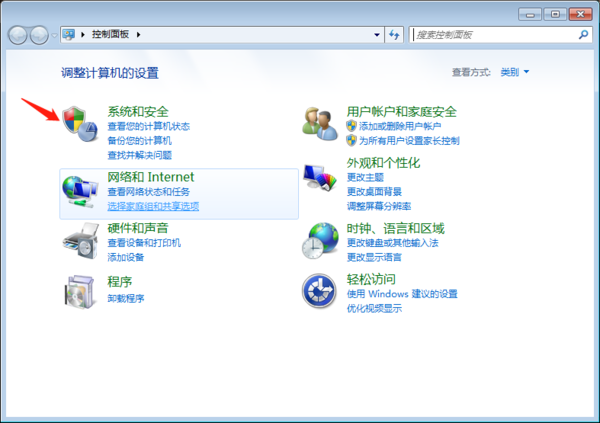600x423 pixels.
Task: Click the shield icon beside 添加或删除用户帐户
Action: [351, 126]
